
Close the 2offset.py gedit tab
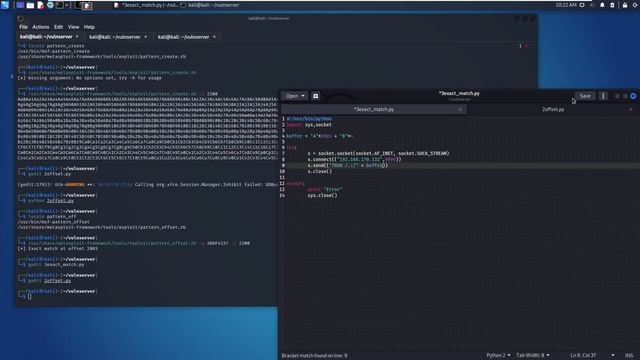tap(631, 109)
